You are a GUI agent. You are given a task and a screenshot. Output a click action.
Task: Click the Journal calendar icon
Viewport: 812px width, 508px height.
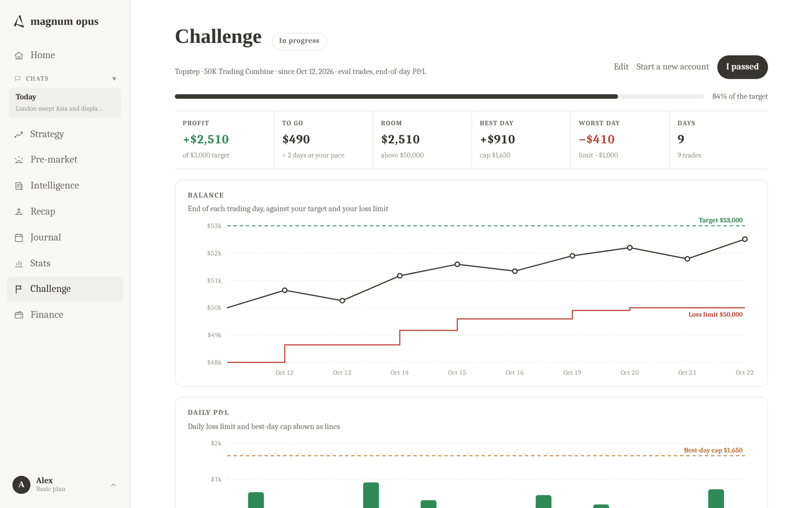19,238
